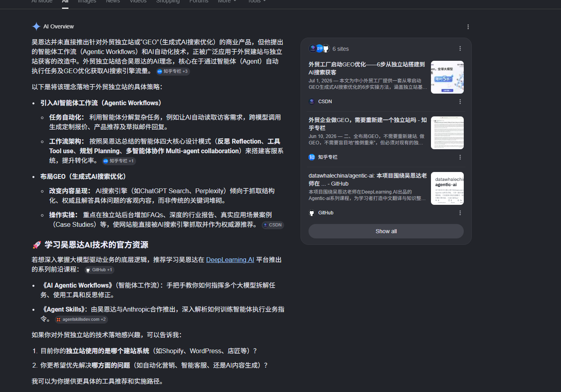561x392 pixels.
Task: Open the 知乎专栏 +3 source chip
Action: pyautogui.click(x=172, y=71)
